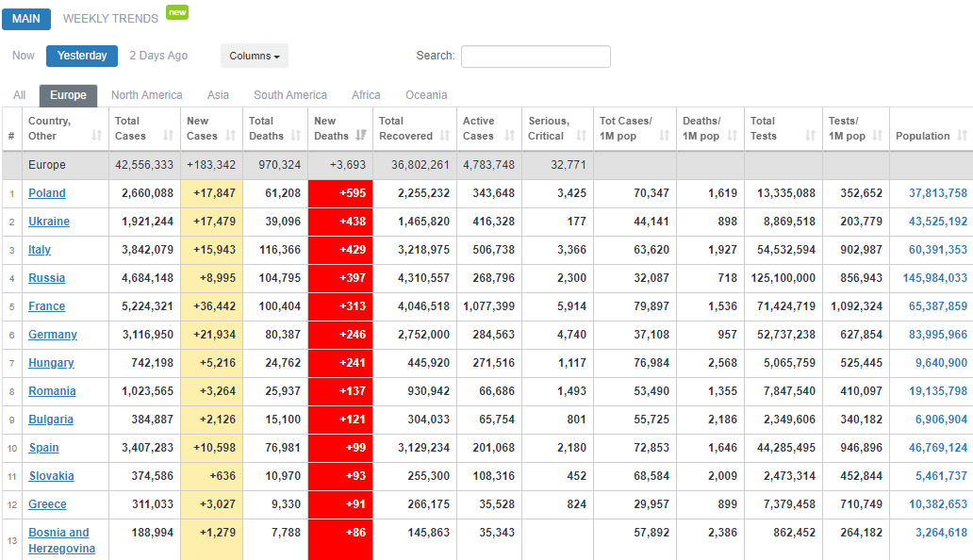The height and width of the screenshot is (560, 973).
Task: Open the Poland country link
Action: pos(47,193)
